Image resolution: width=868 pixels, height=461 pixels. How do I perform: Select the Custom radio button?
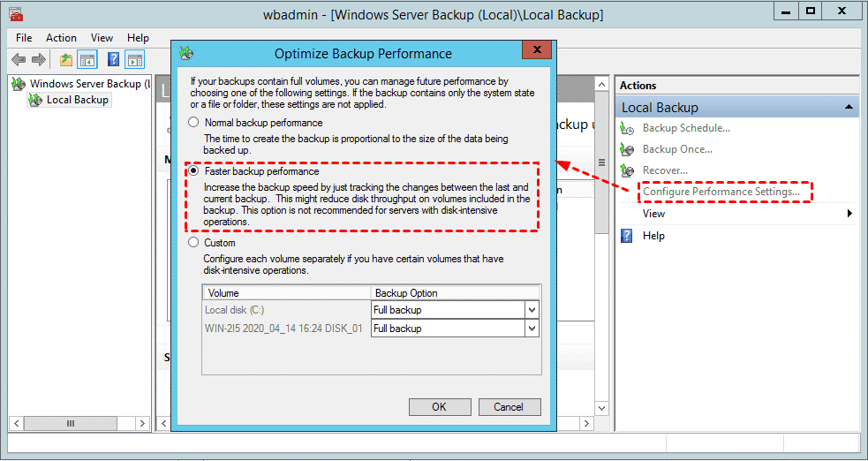click(193, 242)
